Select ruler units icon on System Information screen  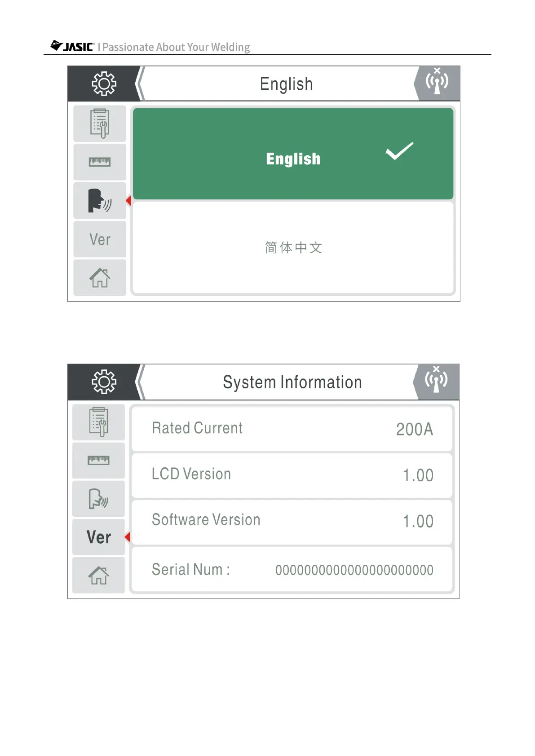(x=99, y=460)
